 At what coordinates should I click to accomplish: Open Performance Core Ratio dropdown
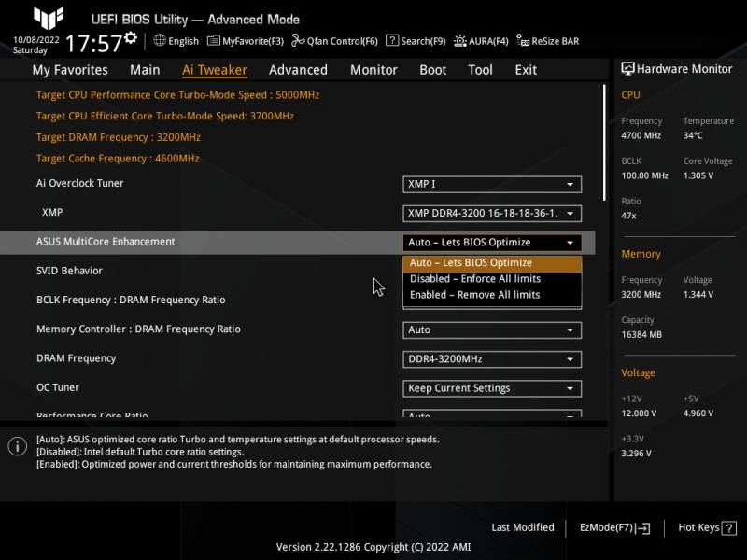pyautogui.click(x=492, y=413)
